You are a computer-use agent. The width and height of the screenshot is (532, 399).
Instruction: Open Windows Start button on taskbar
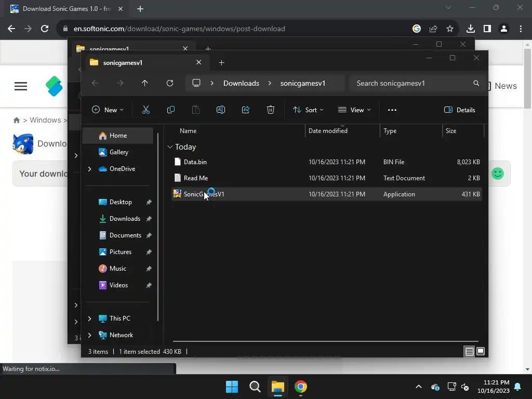232,387
